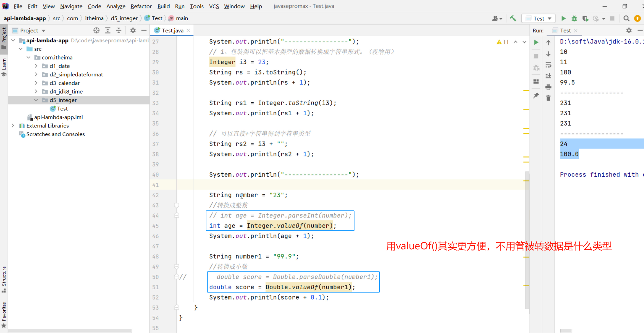Click the Debug bug icon

pyautogui.click(x=574, y=18)
